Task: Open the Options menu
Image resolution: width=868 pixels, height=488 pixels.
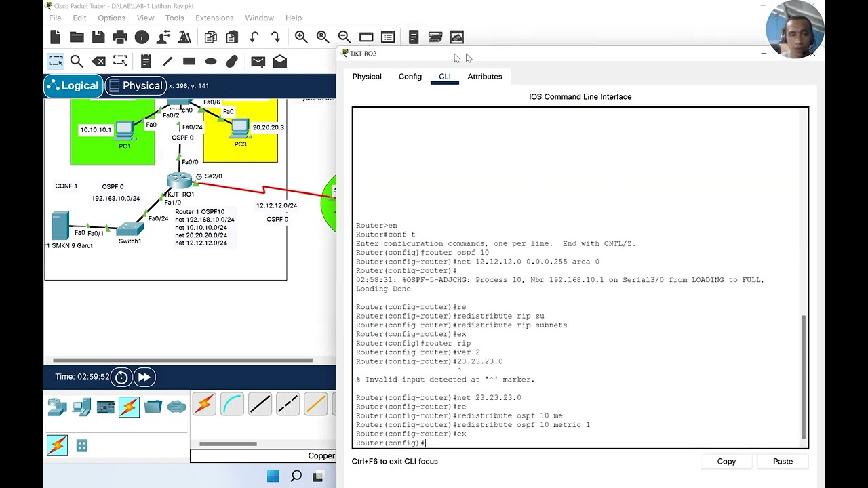Action: coord(111,18)
